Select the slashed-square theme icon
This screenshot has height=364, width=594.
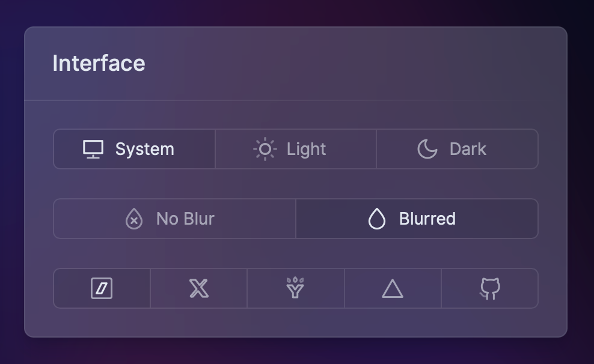(x=102, y=289)
